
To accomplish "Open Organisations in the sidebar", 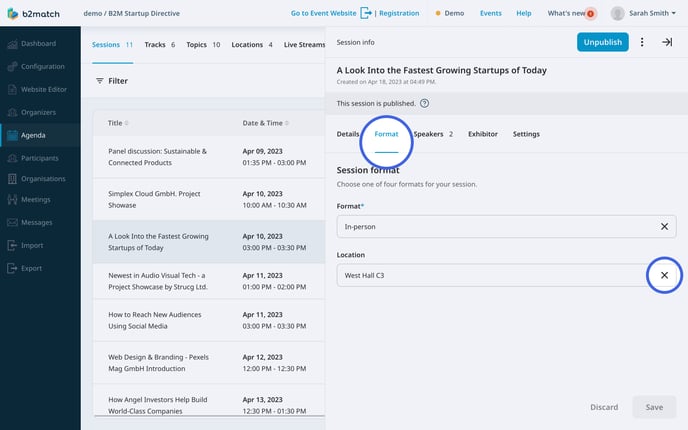I will click(x=43, y=179).
